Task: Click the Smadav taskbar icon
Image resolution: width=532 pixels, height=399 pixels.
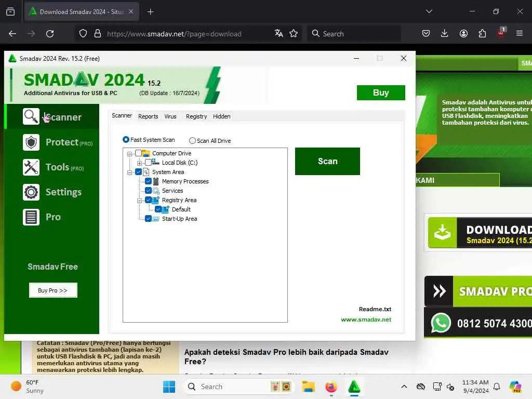Action: [354, 387]
